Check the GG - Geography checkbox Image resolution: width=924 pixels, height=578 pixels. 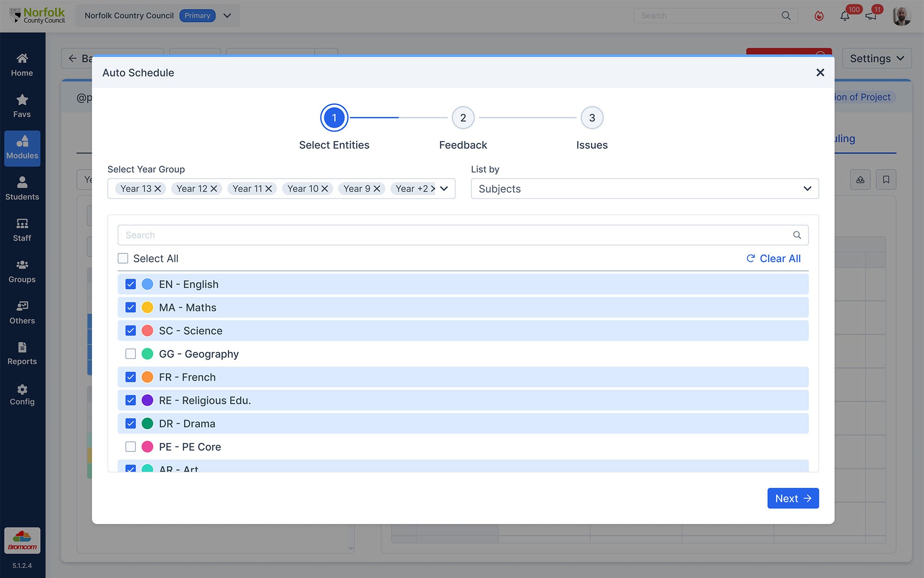click(131, 354)
